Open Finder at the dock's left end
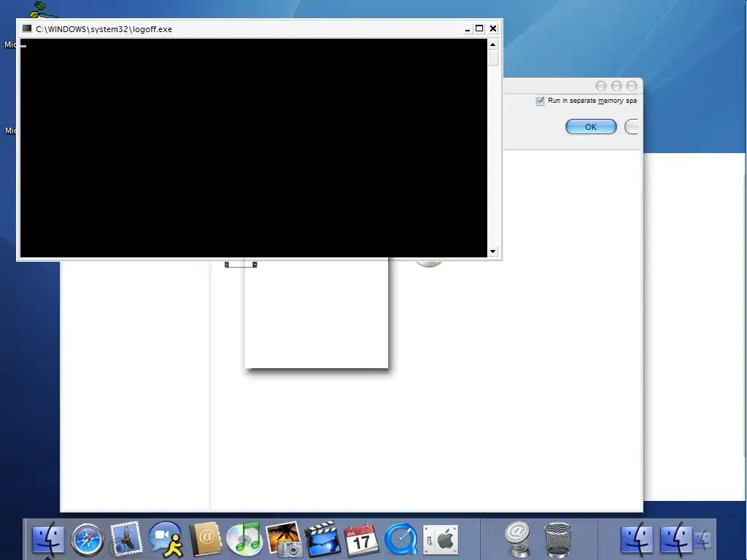Image resolution: width=747 pixels, height=560 pixels. 48,540
